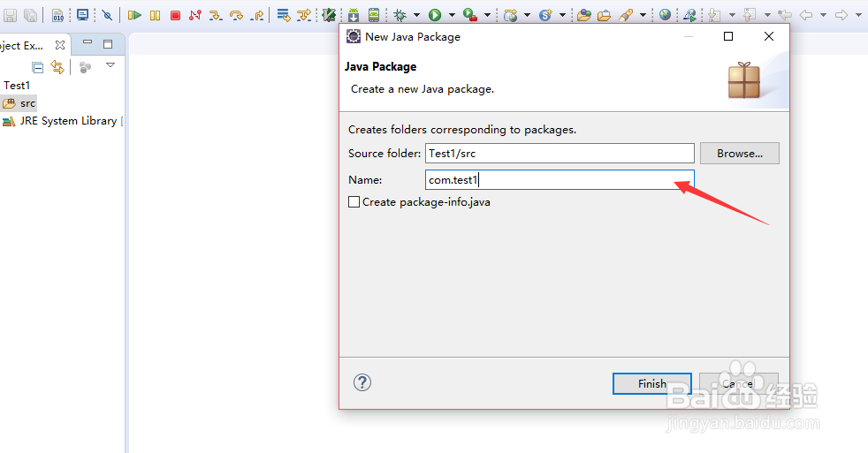Click New Dynamic Web Project icon
The image size is (868, 453).
(510, 15)
